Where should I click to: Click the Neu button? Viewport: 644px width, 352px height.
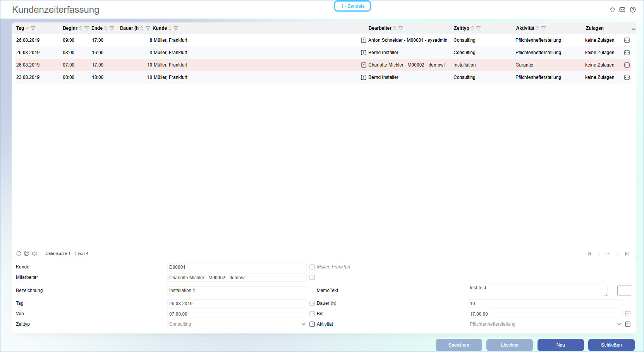tap(560, 345)
